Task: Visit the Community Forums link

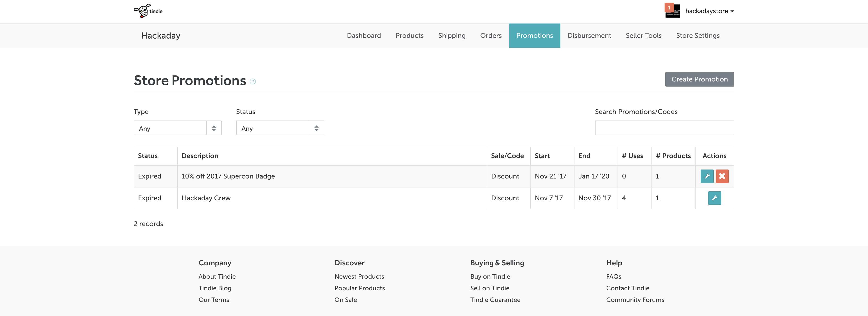Action: click(635, 300)
